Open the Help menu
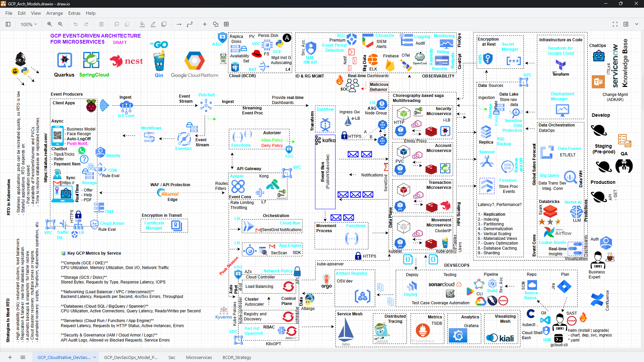Screen dimensions: 644x362 click(91, 13)
